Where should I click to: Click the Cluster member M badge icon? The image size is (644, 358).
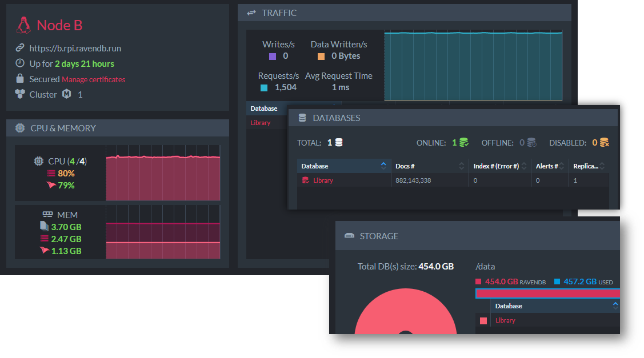click(x=66, y=94)
